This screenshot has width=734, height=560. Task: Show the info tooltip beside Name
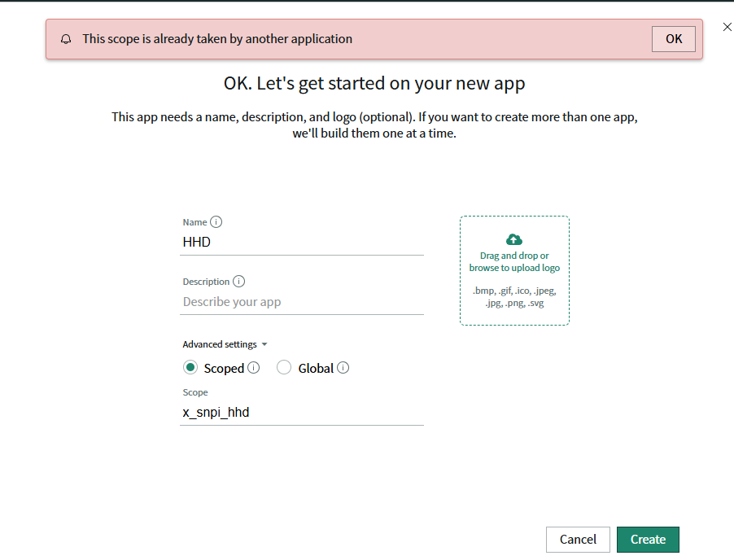[216, 222]
